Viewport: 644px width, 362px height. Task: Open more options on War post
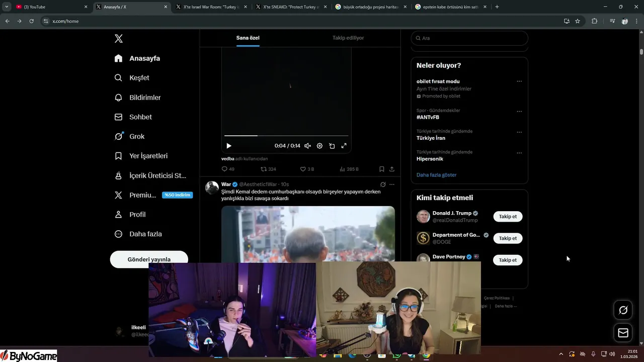392,185
